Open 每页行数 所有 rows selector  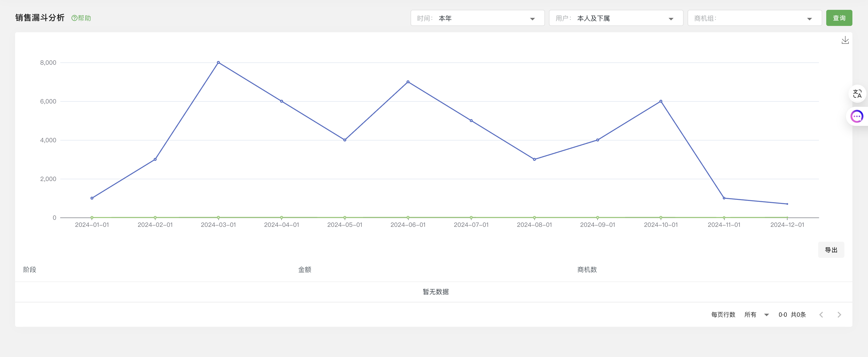click(756, 314)
